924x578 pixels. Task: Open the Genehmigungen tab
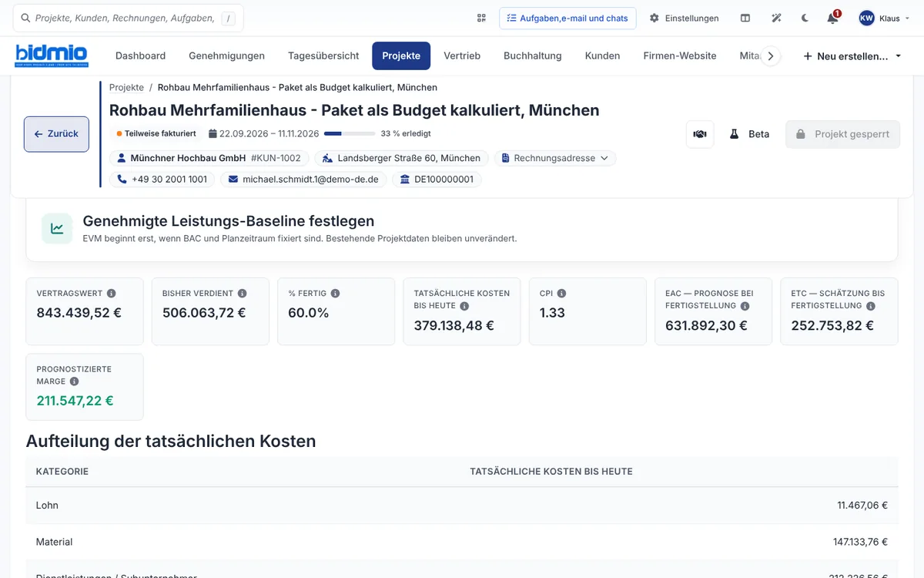226,55
